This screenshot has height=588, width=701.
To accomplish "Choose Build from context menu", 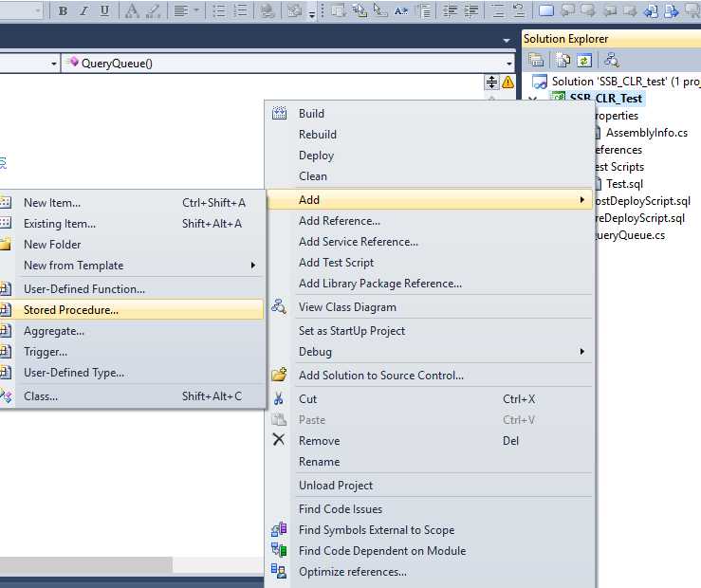I will coord(430,114).
